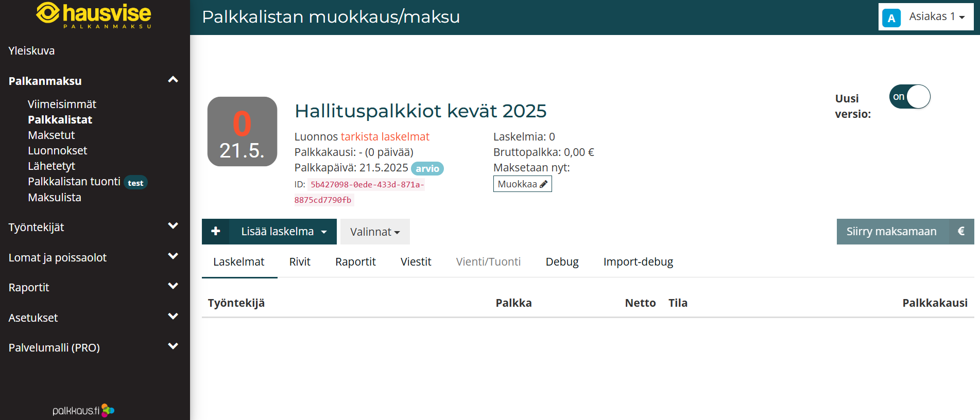The height and width of the screenshot is (420, 980).
Task: Switch to the Viestit tab
Action: click(416, 262)
